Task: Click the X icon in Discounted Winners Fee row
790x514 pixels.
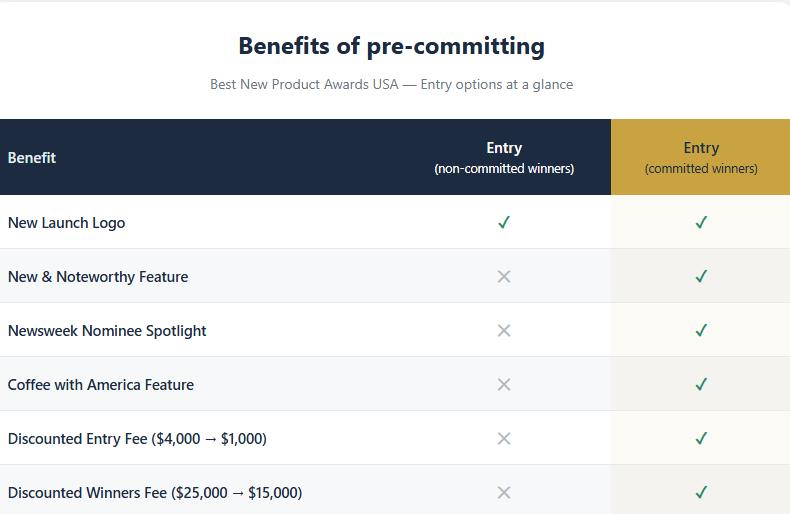Action: [x=504, y=492]
